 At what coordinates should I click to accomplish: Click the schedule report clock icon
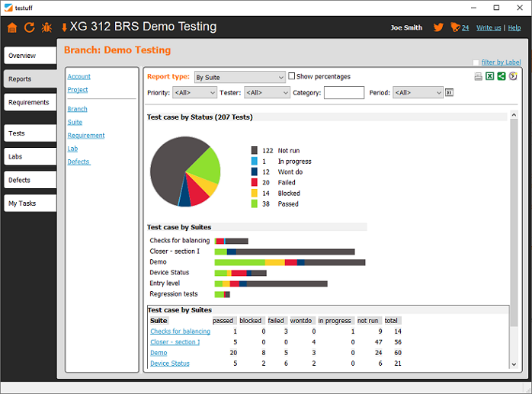coord(513,76)
